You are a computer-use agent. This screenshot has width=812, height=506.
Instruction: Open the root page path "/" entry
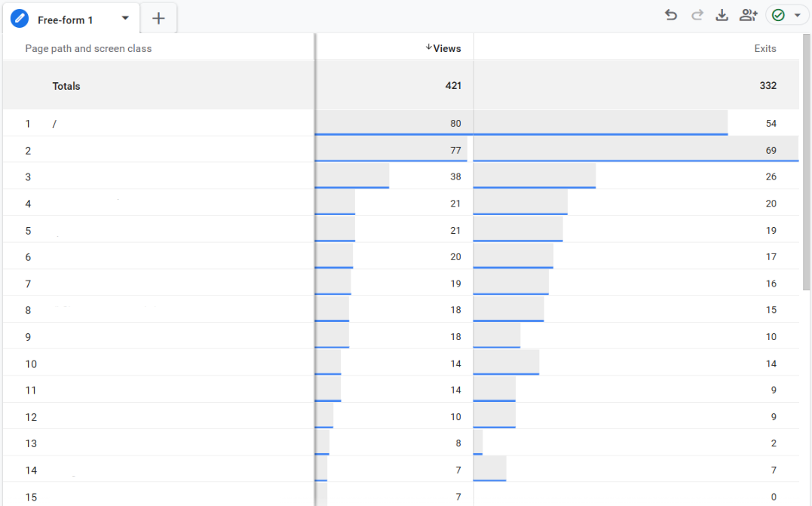pos(54,124)
